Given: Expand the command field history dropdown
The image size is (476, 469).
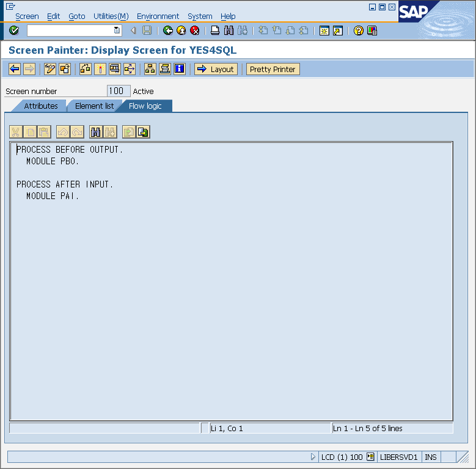Looking at the screenshot, I should pos(117,31).
